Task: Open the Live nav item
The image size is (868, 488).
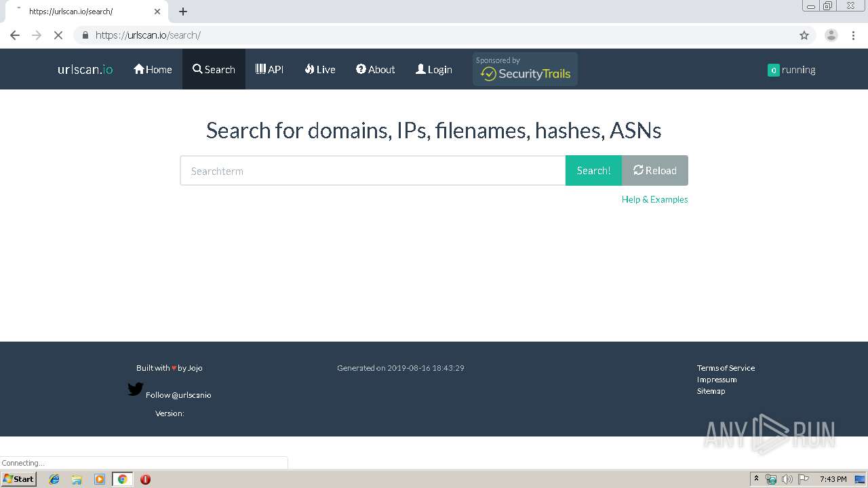Action: pos(320,69)
